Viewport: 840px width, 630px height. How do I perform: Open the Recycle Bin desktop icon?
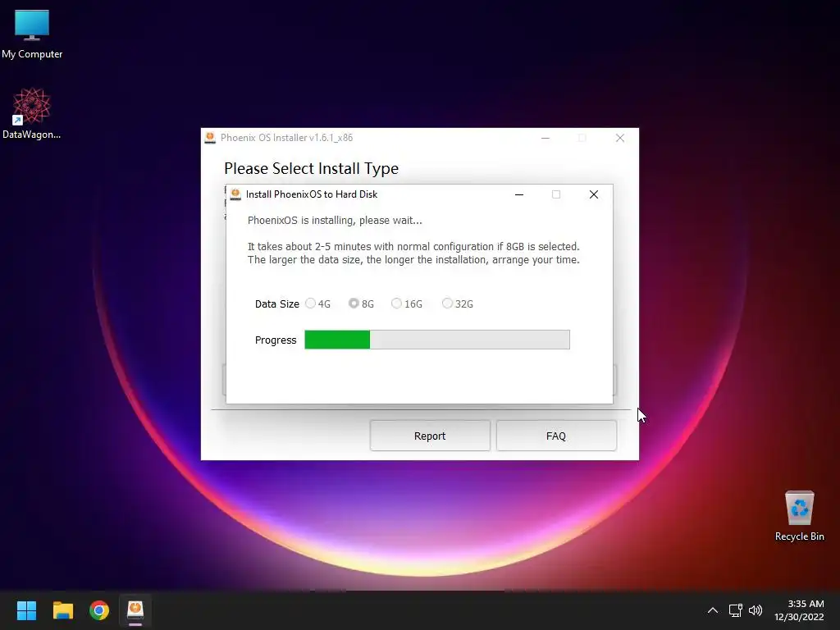799,515
